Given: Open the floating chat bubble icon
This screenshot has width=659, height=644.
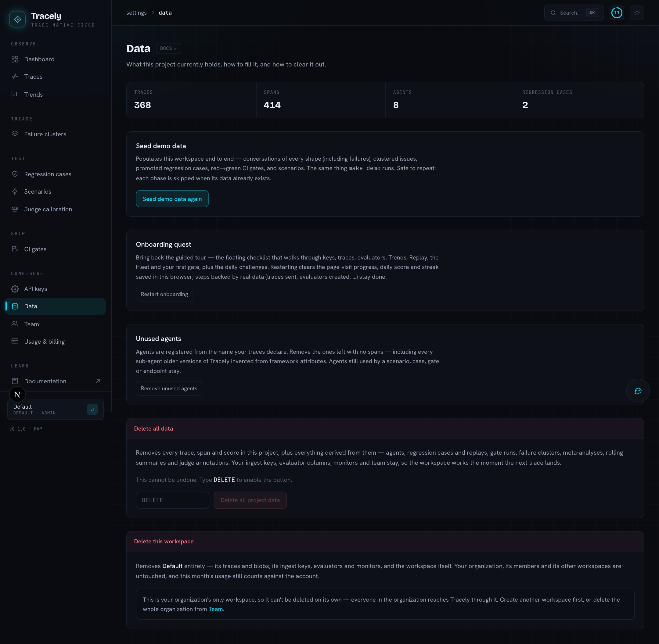Looking at the screenshot, I should [638, 391].
